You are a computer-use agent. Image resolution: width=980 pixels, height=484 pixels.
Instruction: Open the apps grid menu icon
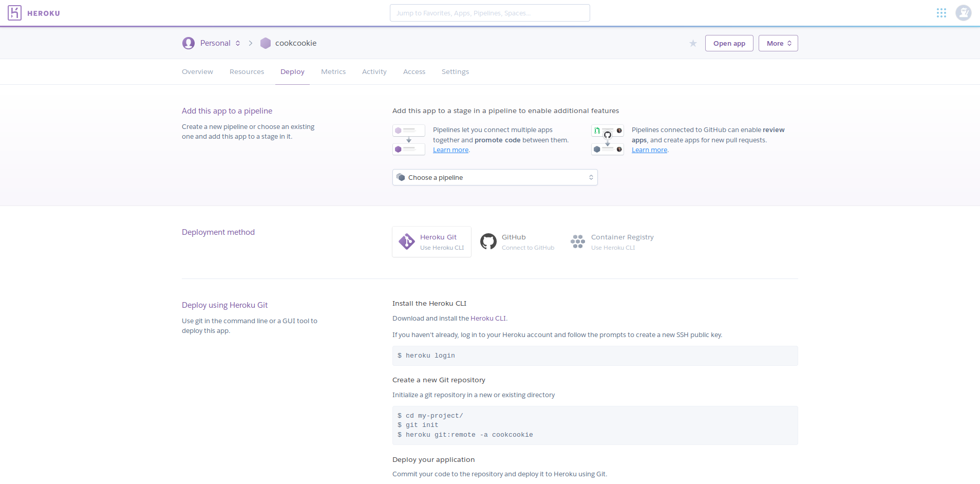941,13
